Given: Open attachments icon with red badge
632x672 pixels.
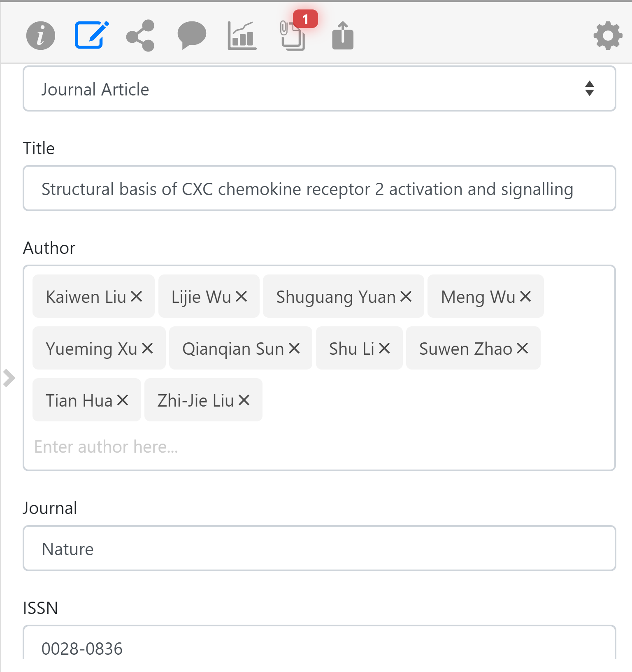Looking at the screenshot, I should 293,36.
